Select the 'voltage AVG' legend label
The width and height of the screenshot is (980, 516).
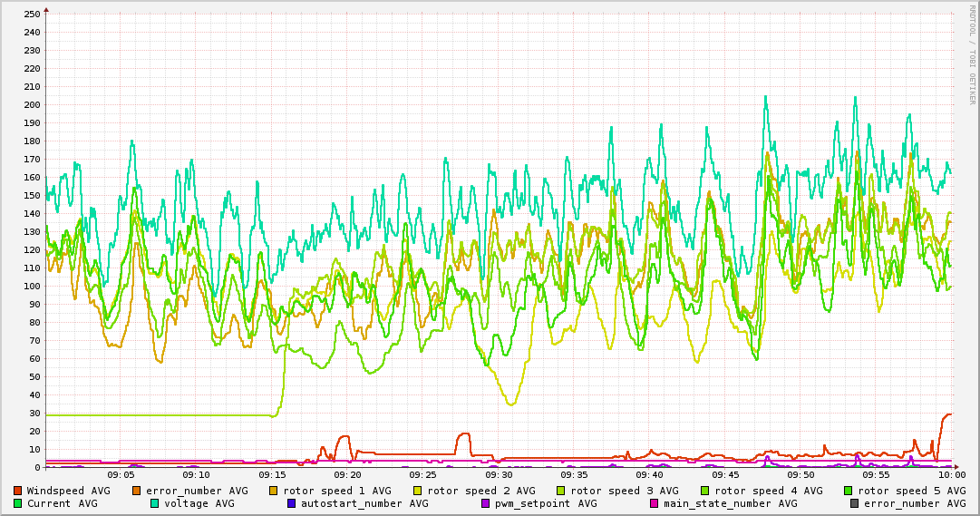coord(199,503)
